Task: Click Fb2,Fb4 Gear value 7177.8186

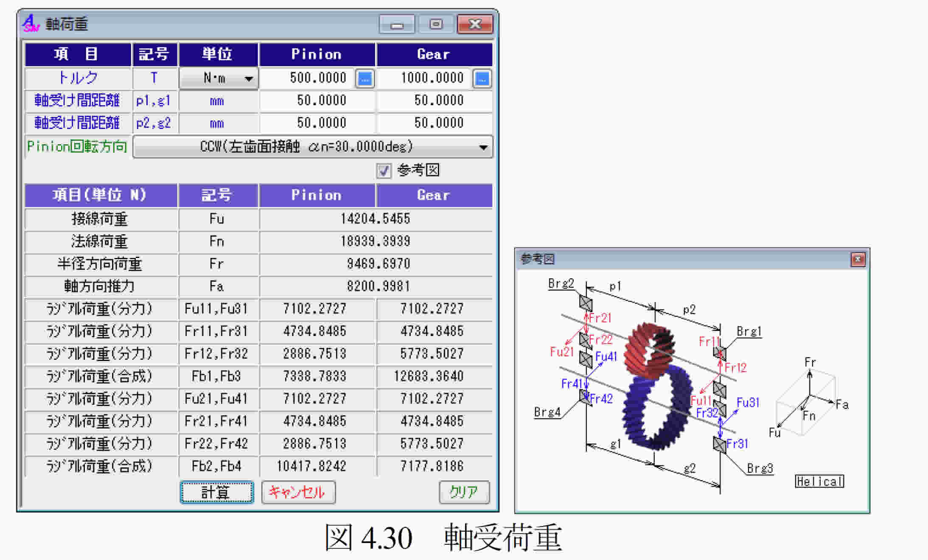Action: [x=432, y=466]
